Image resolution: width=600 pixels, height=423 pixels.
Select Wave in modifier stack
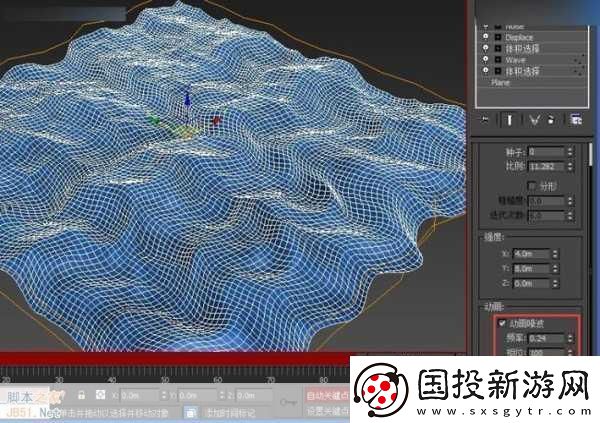(x=515, y=60)
